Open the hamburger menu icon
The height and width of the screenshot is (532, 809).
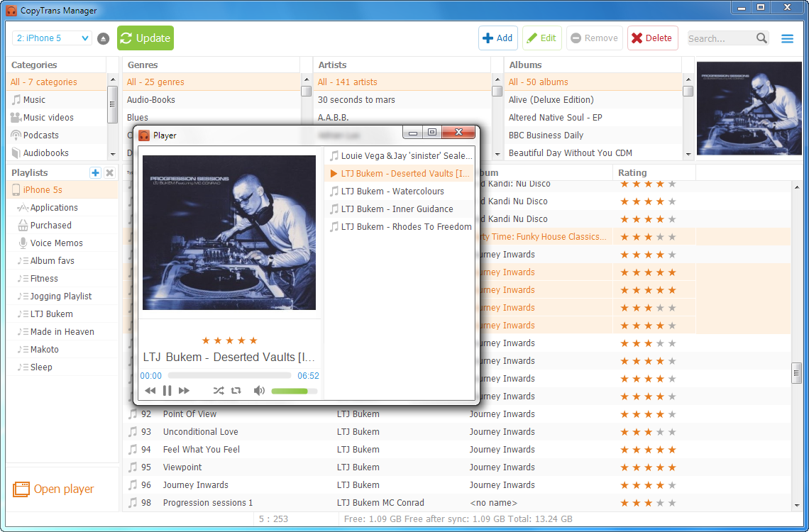(x=787, y=39)
